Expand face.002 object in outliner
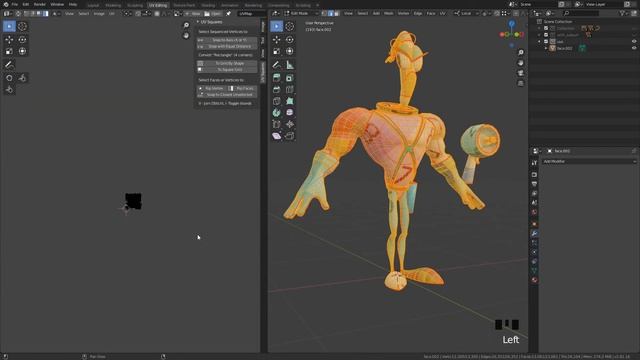The height and width of the screenshot is (360, 640). click(546, 48)
